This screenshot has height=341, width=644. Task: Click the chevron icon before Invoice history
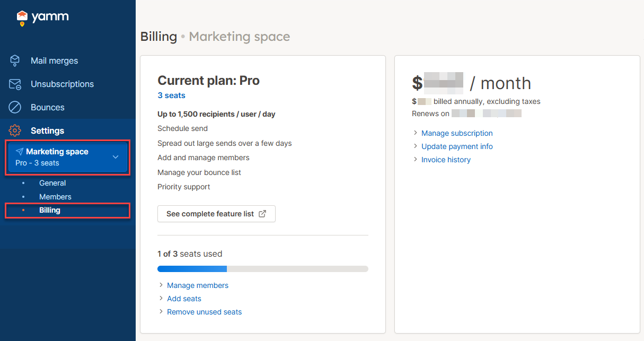tap(416, 160)
